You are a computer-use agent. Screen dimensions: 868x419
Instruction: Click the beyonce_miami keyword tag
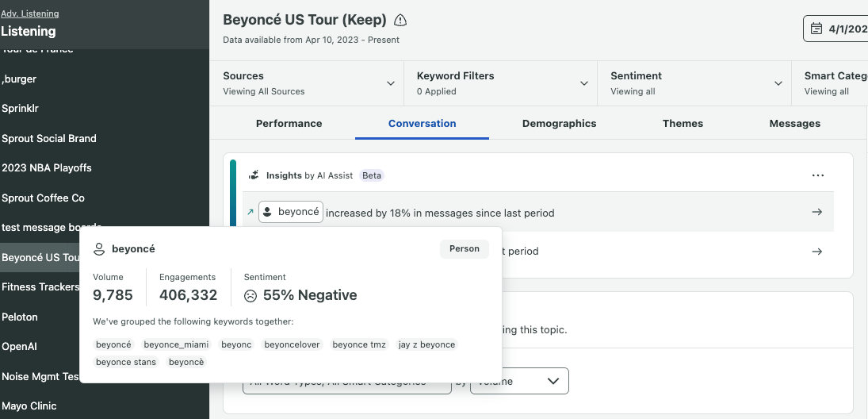point(176,344)
